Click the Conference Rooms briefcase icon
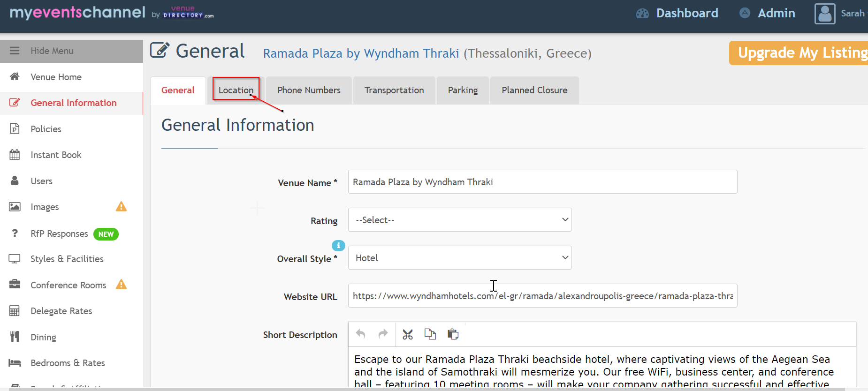Image resolution: width=868 pixels, height=391 pixels. pyautogui.click(x=15, y=284)
